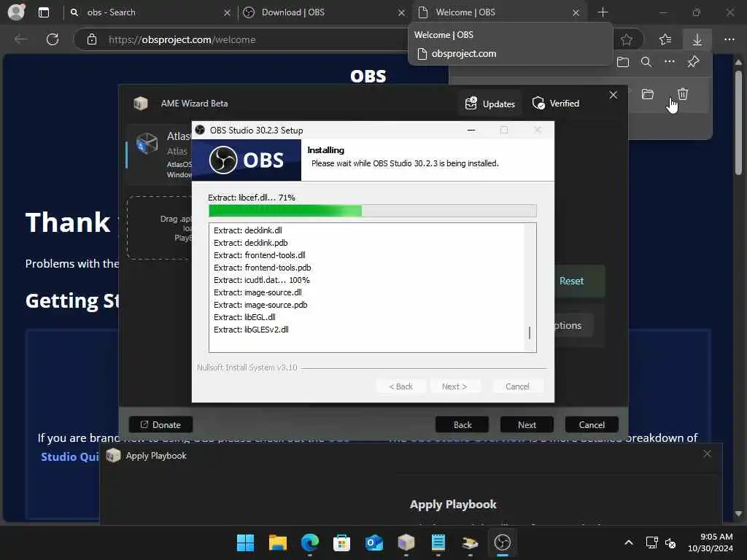Go back with the browser back arrow
Image resolution: width=747 pixels, height=560 pixels.
[x=20, y=39]
